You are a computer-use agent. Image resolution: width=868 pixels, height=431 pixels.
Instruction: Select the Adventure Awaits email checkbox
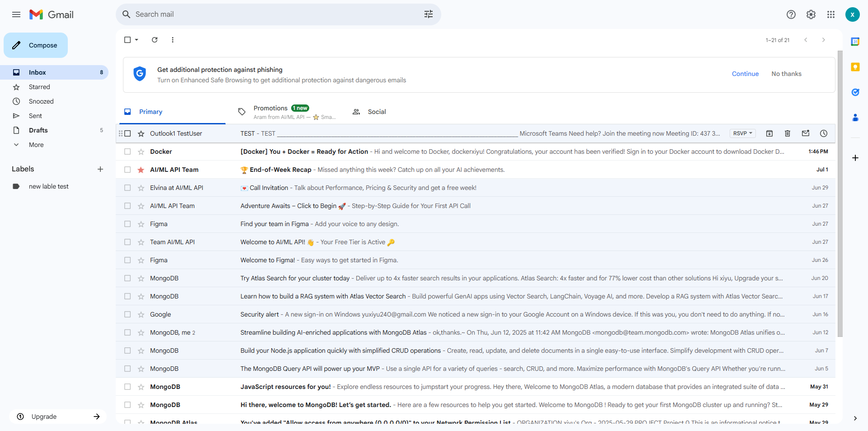[127, 206]
